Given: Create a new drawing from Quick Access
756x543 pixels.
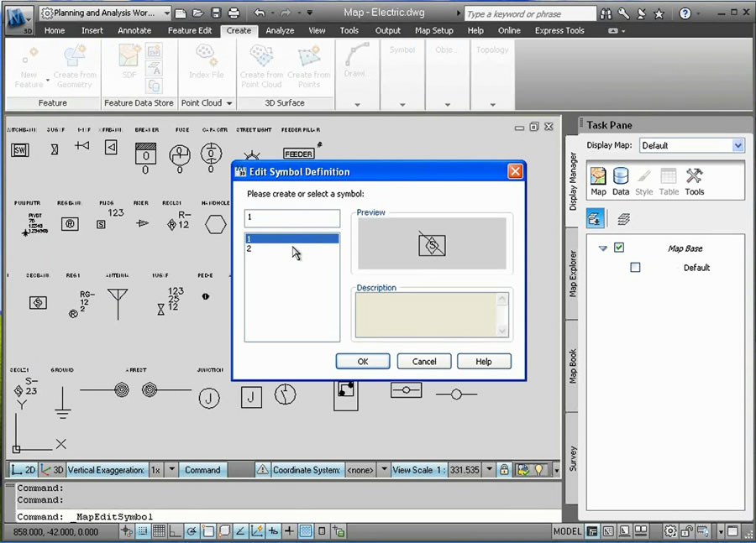Looking at the screenshot, I should [181, 13].
